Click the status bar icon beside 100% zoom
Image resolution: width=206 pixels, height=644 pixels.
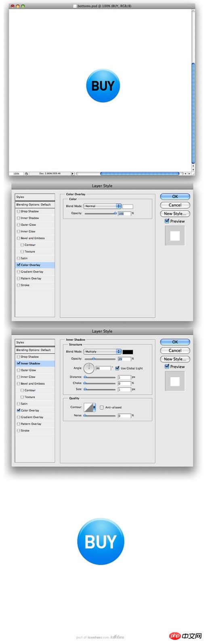click(27, 174)
